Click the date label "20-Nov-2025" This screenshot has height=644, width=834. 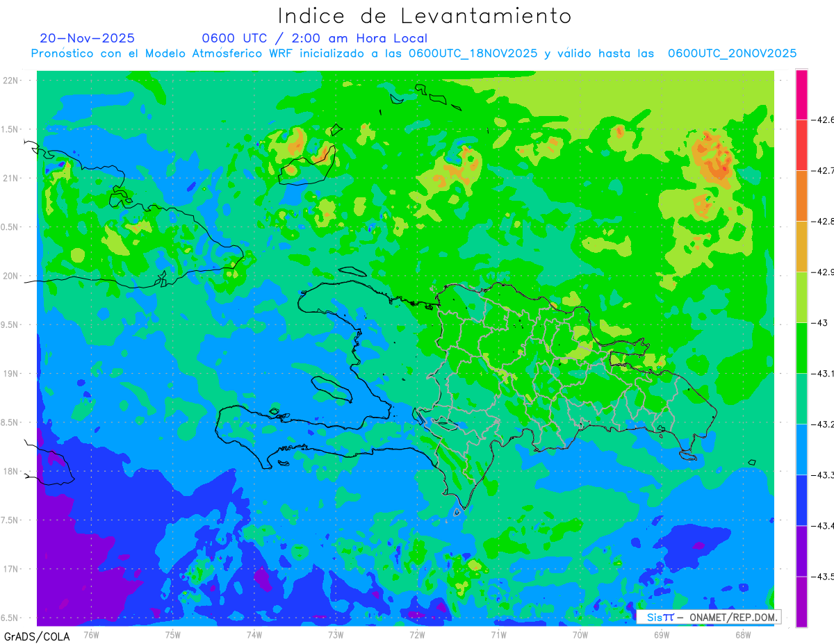point(88,38)
